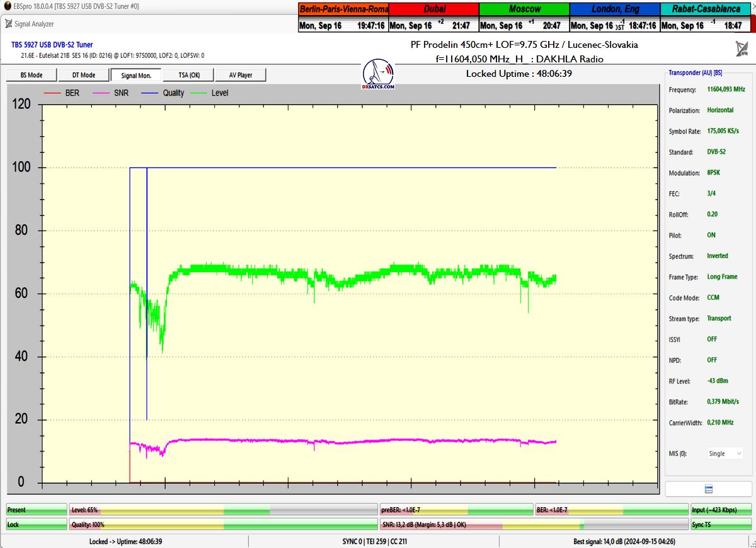Click the Present status indicator

(x=36, y=510)
